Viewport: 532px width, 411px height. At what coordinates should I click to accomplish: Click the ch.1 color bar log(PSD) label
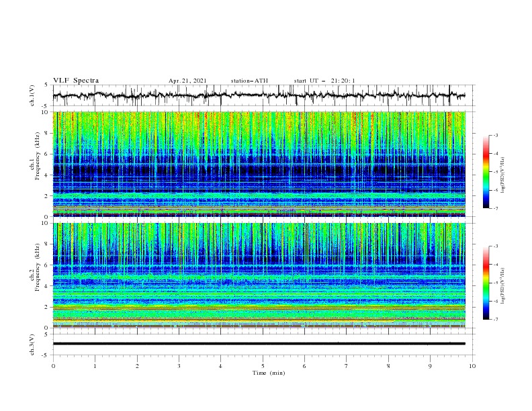point(504,175)
